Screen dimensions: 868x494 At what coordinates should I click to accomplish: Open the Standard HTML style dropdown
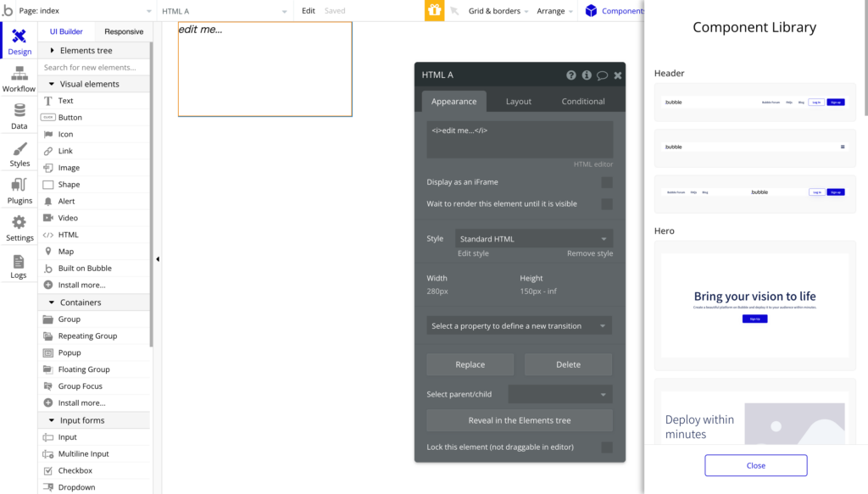[534, 239]
